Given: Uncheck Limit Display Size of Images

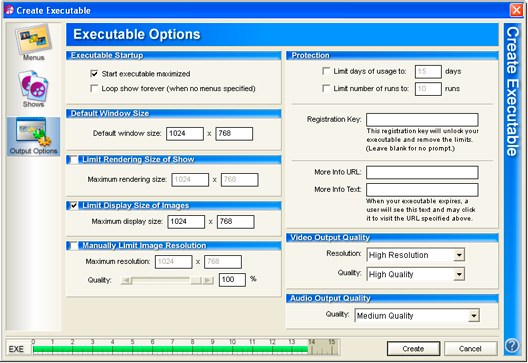Looking at the screenshot, I should click(x=73, y=205).
